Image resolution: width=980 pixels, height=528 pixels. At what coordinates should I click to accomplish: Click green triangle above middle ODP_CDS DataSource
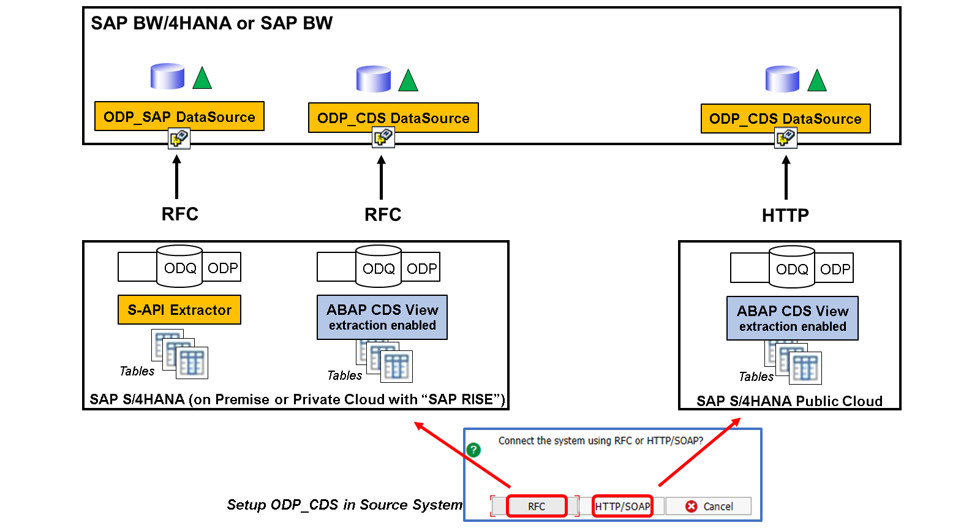coord(408,80)
